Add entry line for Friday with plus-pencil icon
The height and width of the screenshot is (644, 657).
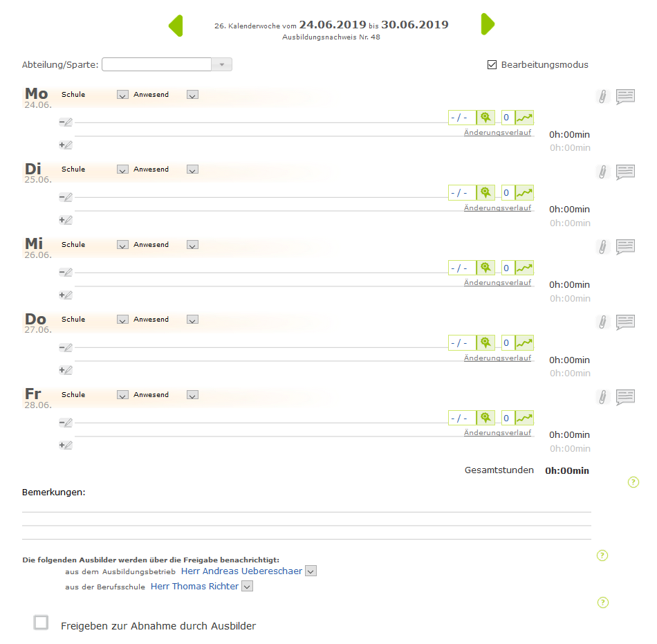pyautogui.click(x=66, y=445)
